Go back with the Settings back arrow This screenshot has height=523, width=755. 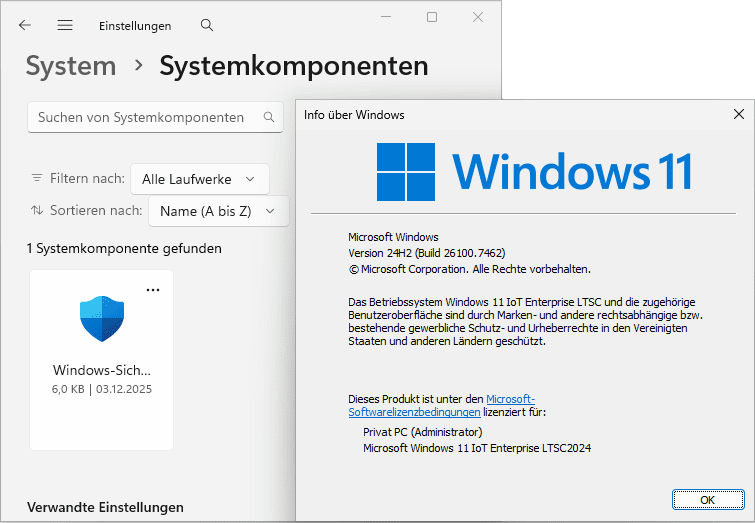25,25
